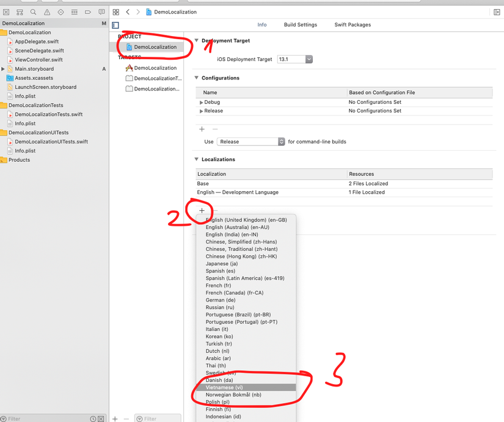The image size is (504, 422).
Task: Collapse the Deployment Target section
Action: [196, 40]
